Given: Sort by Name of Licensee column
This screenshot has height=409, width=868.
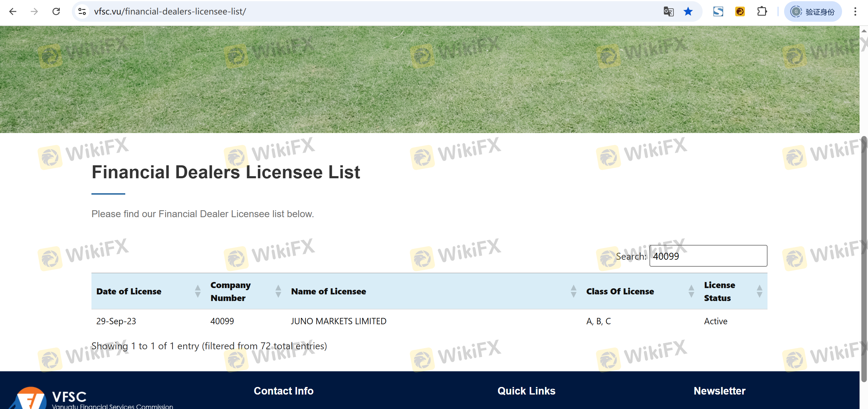Looking at the screenshot, I should pyautogui.click(x=329, y=291).
